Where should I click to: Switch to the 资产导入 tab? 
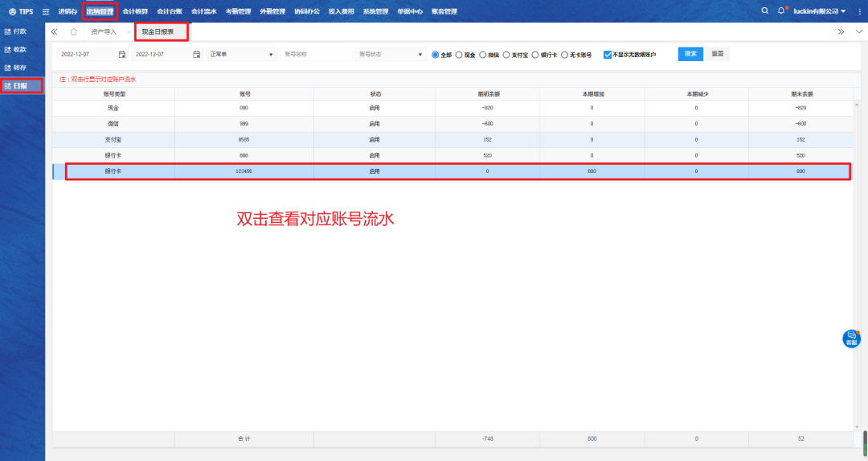pyautogui.click(x=104, y=31)
